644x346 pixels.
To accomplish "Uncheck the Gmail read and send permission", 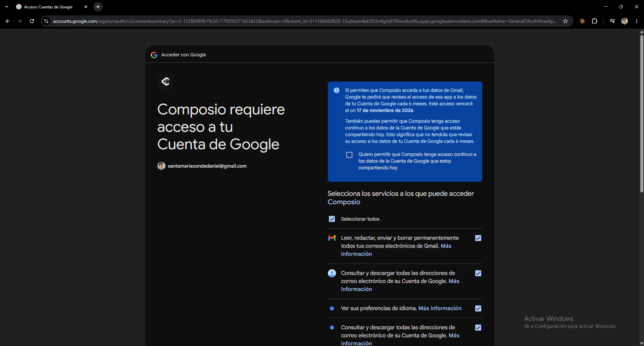I will (x=478, y=238).
